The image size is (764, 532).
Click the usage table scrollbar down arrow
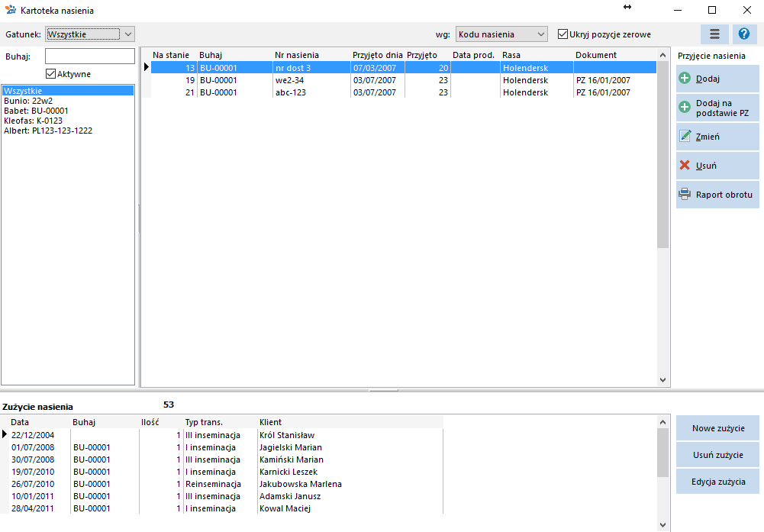tap(662, 524)
